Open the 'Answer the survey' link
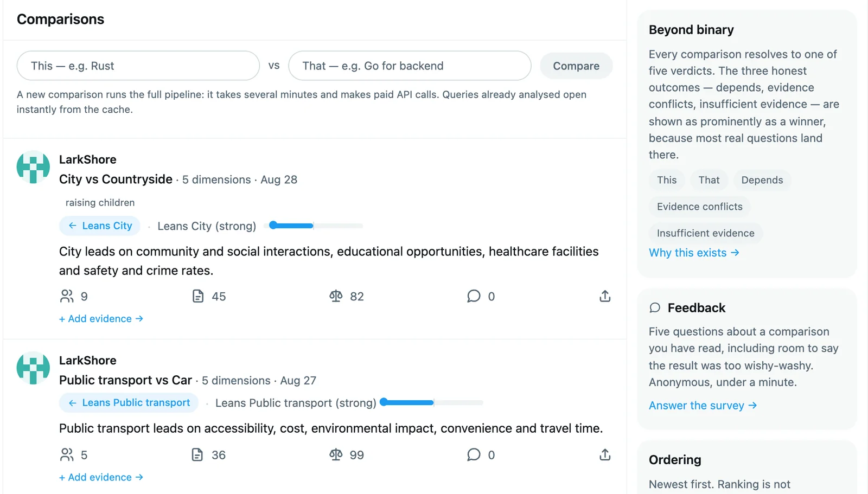The width and height of the screenshot is (868, 494). coord(703,406)
